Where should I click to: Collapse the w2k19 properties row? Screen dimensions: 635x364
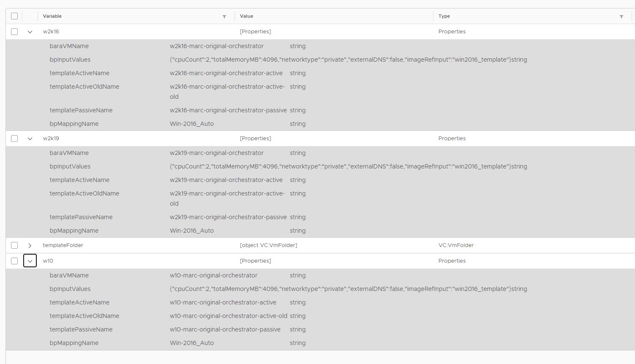[30, 139]
